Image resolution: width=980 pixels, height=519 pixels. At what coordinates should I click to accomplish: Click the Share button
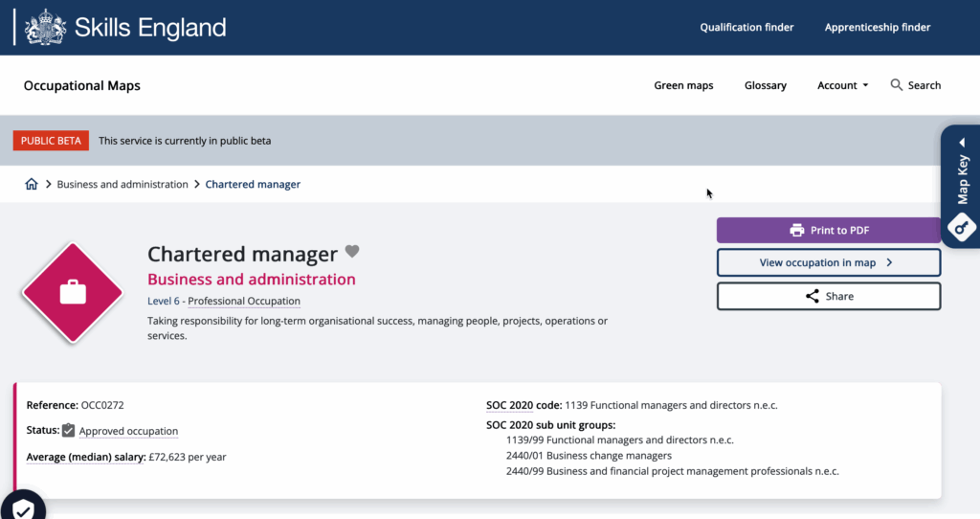(x=828, y=296)
